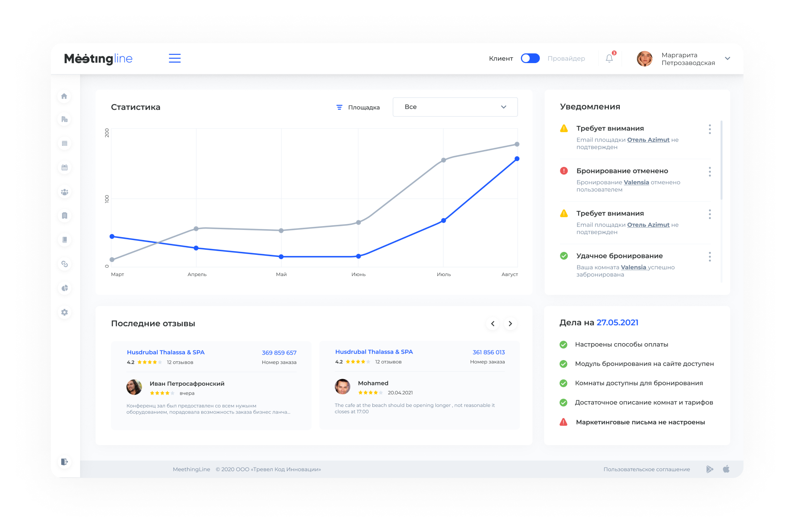Image resolution: width=790 pixels, height=532 pixels.
Task: Open the sidebar calendar icon
Action: (65, 168)
